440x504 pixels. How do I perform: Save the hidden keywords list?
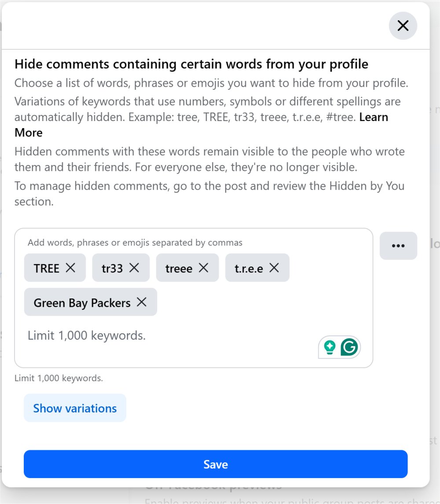tap(216, 464)
